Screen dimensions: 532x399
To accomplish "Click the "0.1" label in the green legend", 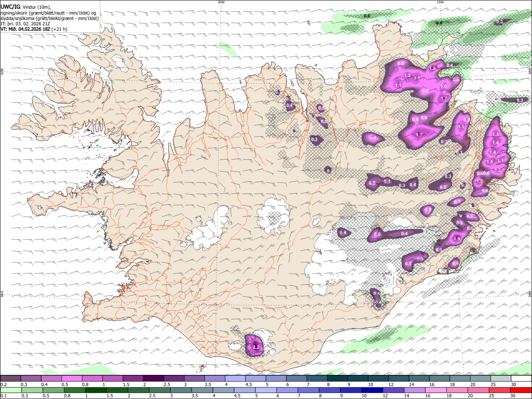I will click(x=3, y=396).
